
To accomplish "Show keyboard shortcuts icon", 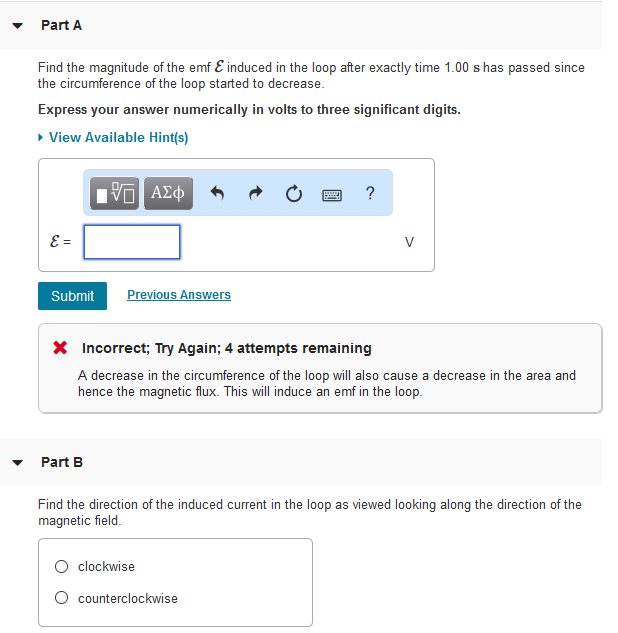I will 333,194.
